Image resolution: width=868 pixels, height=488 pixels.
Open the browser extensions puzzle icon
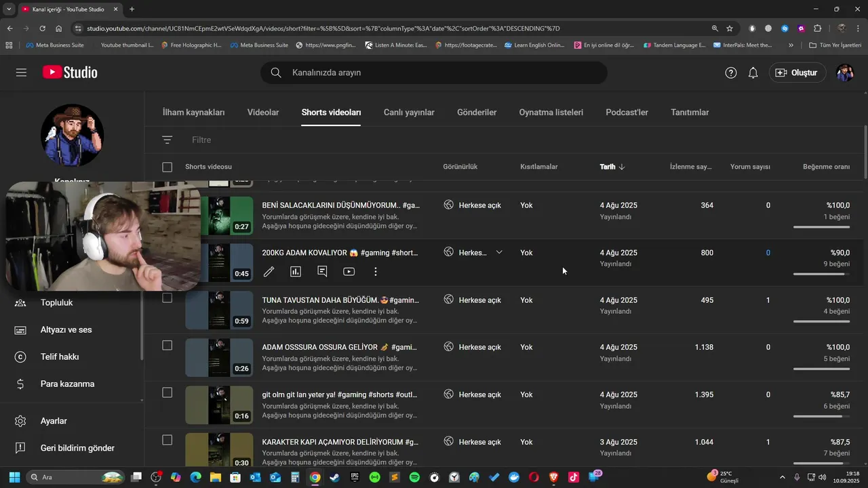pyautogui.click(x=817, y=28)
